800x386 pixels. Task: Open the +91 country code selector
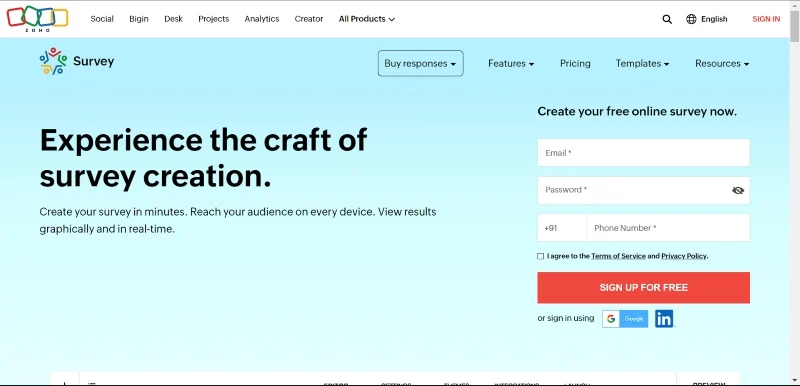(x=562, y=228)
